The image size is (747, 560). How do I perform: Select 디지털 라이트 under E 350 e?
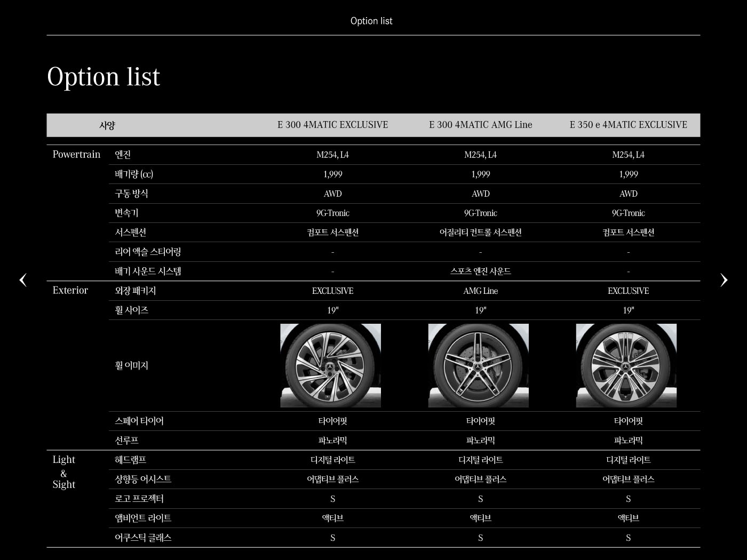click(629, 460)
